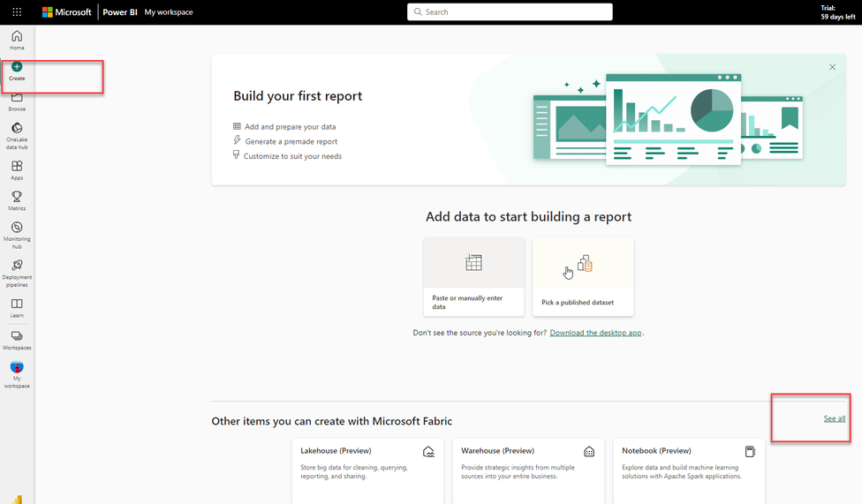Open Deployment pipelines

[x=17, y=273]
